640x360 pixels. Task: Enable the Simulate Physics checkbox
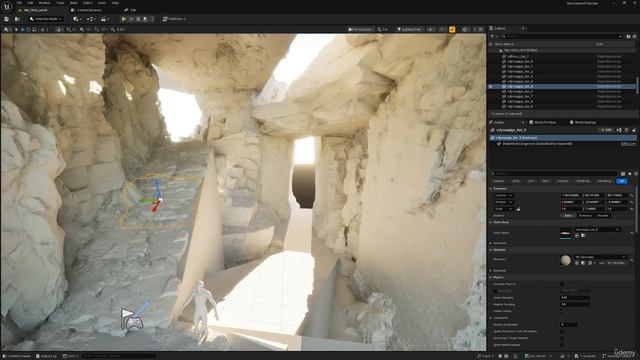(x=562, y=284)
